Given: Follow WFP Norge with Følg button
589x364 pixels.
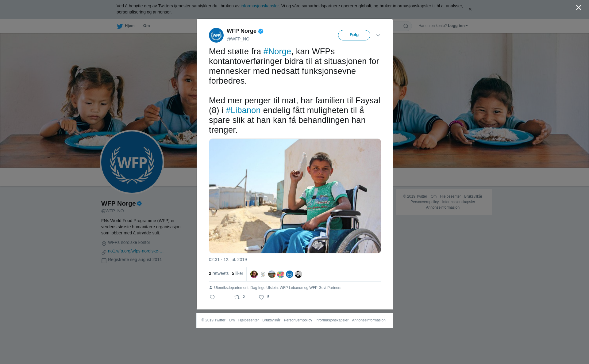Looking at the screenshot, I should (354, 35).
